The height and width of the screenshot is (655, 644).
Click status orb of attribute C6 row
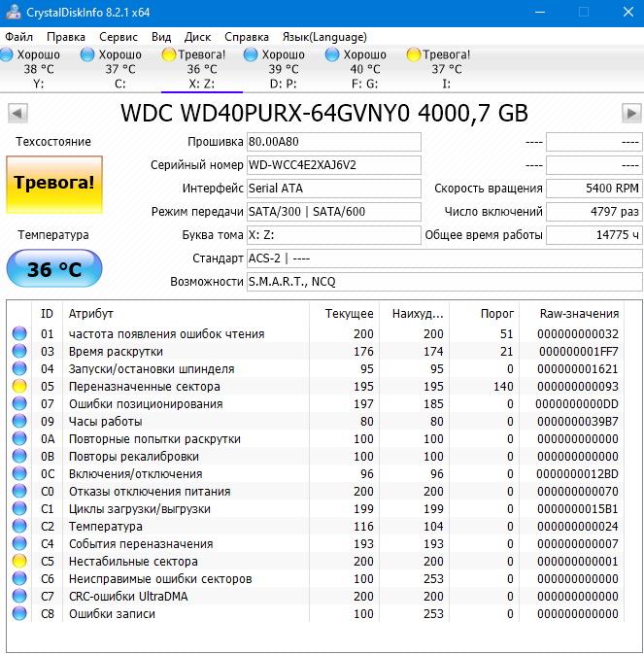click(19, 578)
